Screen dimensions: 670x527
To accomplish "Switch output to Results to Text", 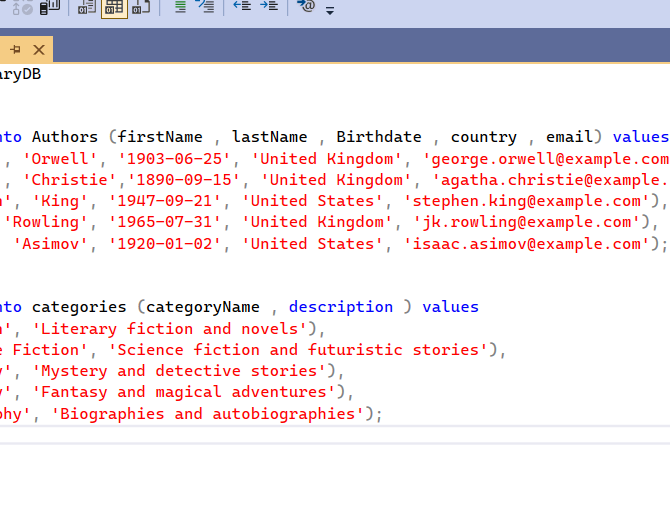I will [87, 7].
